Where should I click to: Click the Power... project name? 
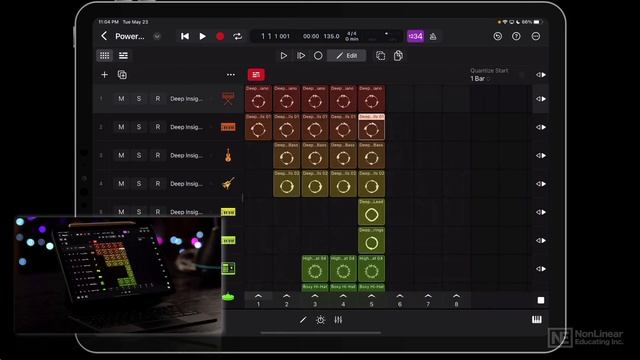pyautogui.click(x=130, y=36)
